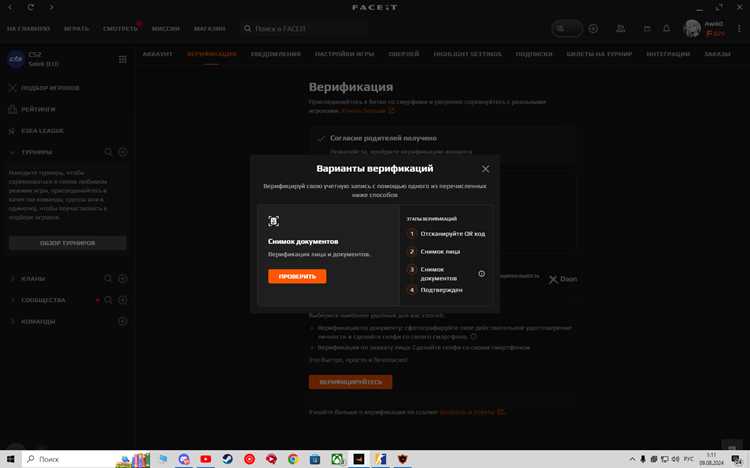Select step 4 Подтвержден
The height and width of the screenshot is (468, 750).
(x=435, y=290)
